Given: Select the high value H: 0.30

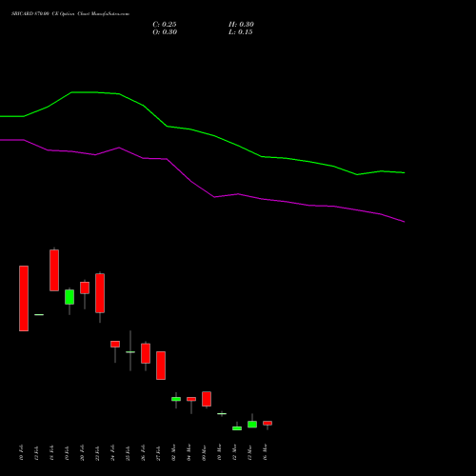Looking at the screenshot, I should tap(241, 25).
